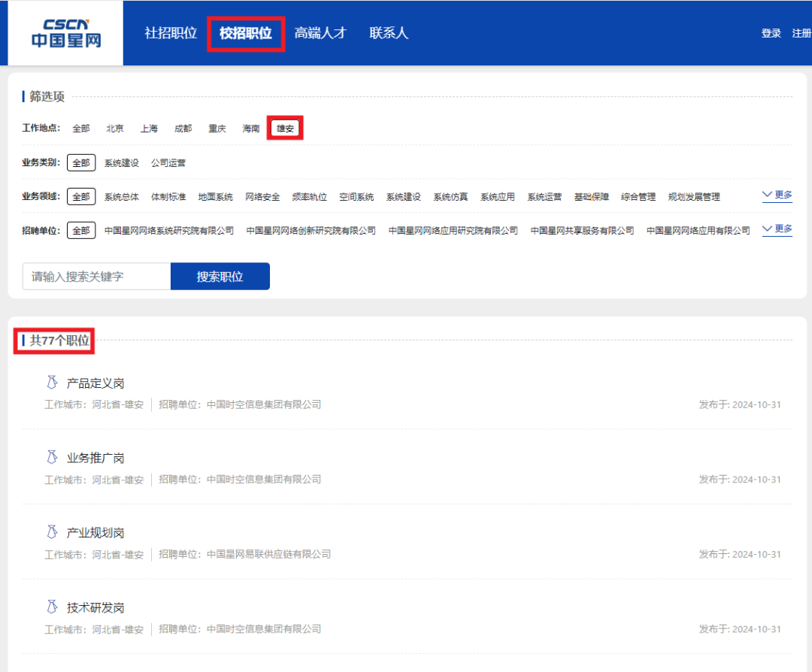Click the briefcase icon beside 产品定义岗
This screenshot has height=672, width=812.
[x=51, y=380]
